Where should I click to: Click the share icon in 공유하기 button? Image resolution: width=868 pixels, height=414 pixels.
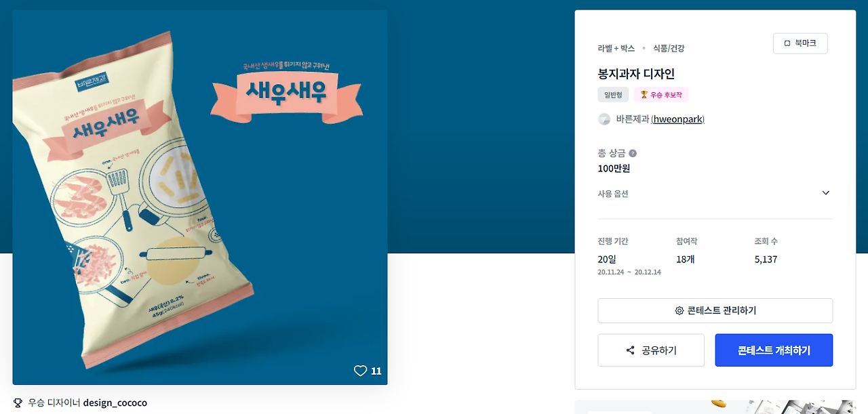coord(631,350)
